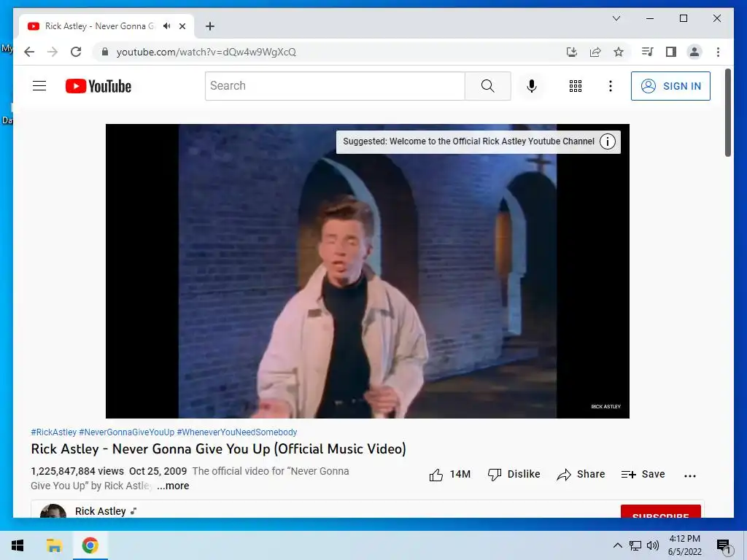Click the browser forward arrow
Viewport: 747px width, 560px height.
(53, 52)
